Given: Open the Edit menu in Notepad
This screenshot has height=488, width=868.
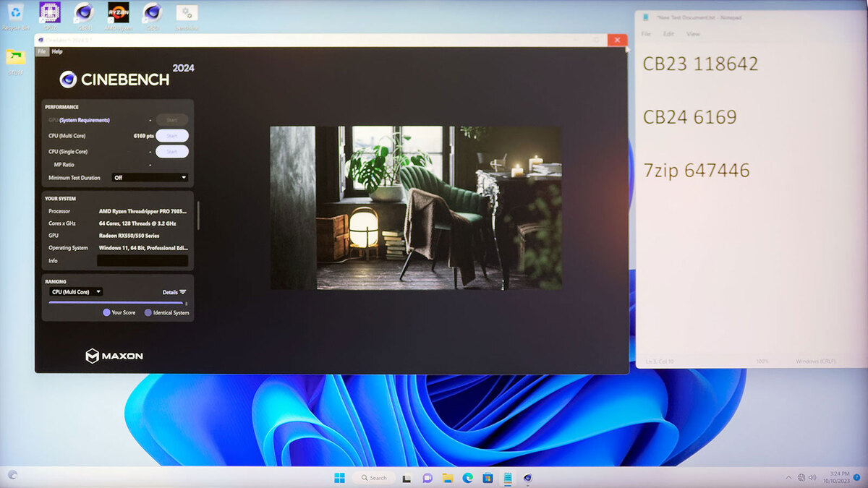Looking at the screenshot, I should pyautogui.click(x=668, y=34).
